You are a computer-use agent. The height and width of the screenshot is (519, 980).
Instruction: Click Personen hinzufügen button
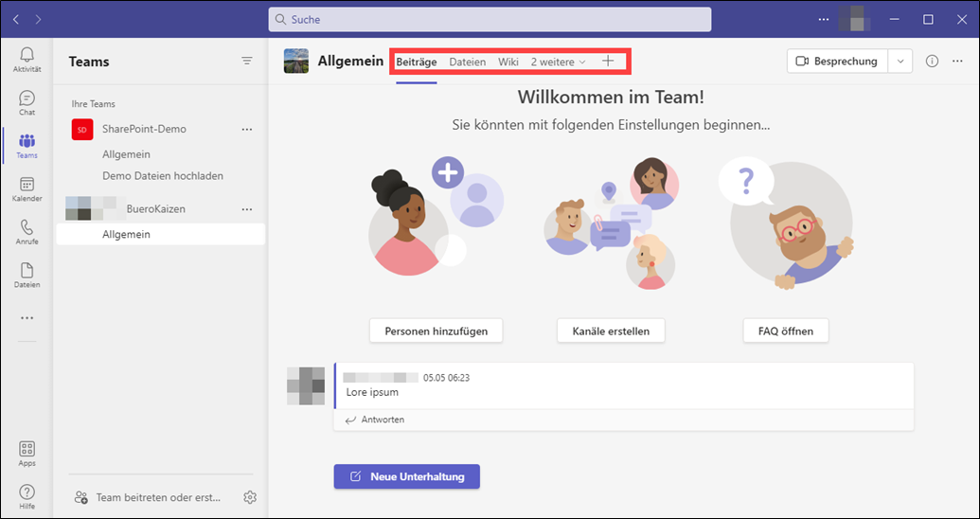click(x=437, y=331)
